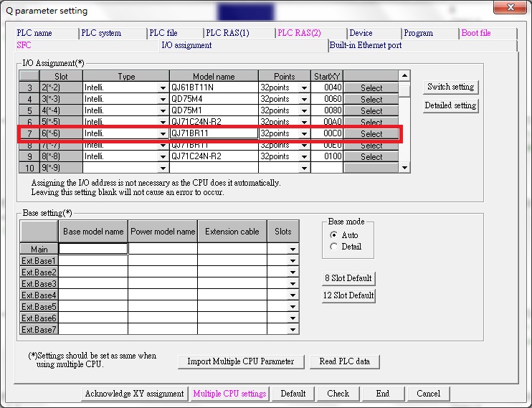Image resolution: width=532 pixels, height=408 pixels.
Task: Click Read PLC data button
Action: point(344,361)
